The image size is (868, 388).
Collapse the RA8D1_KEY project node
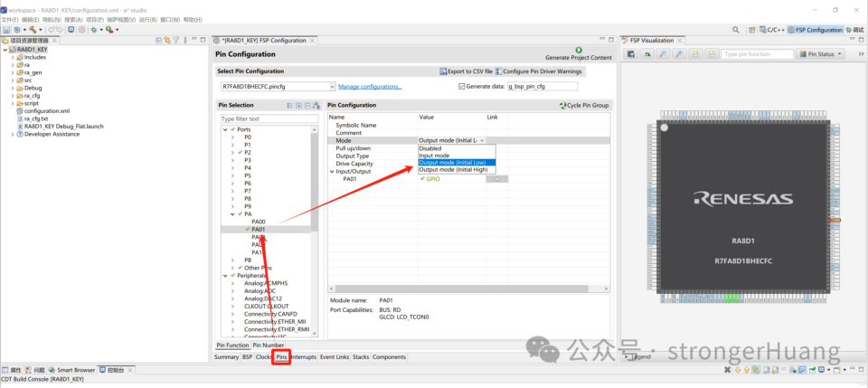[5, 49]
